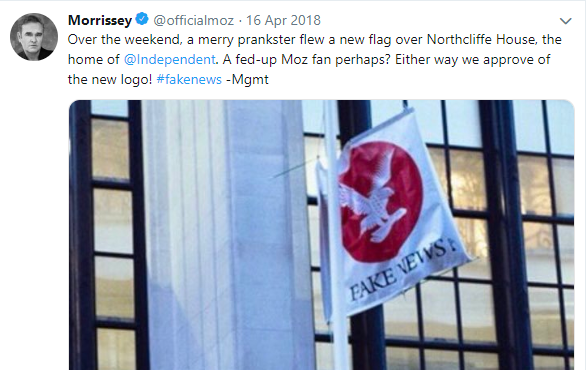Click the blue verified badge beside Morrissey

(x=142, y=19)
